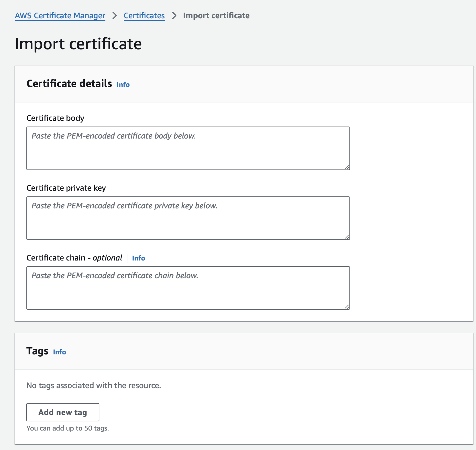Image resolution: width=476 pixels, height=450 pixels.
Task: Grab the Certificate body resize handle
Action: pyautogui.click(x=347, y=167)
